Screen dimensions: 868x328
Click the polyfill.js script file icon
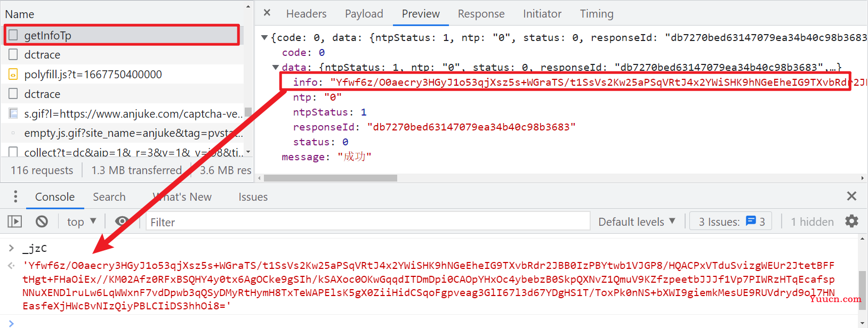pos(13,75)
